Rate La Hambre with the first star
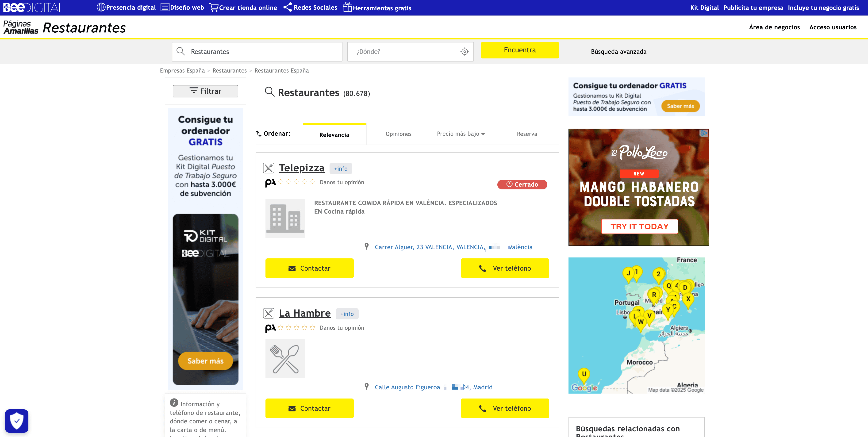 pyautogui.click(x=281, y=327)
